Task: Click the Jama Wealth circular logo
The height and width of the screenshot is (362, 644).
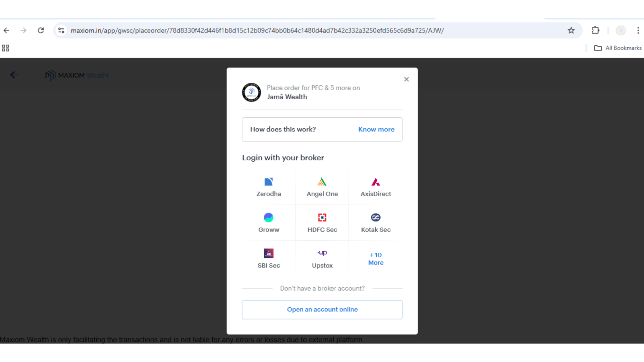Action: pos(251,92)
